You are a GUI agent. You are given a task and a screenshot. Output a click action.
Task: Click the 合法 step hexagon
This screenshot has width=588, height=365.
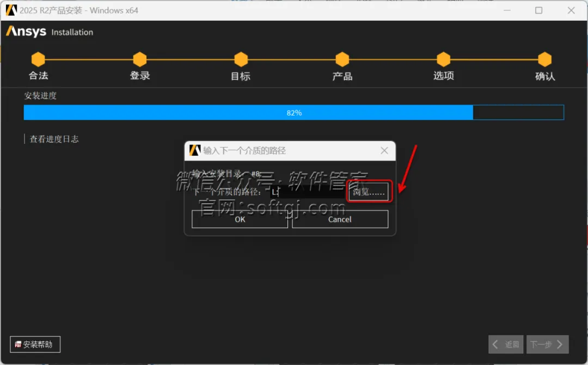38,59
